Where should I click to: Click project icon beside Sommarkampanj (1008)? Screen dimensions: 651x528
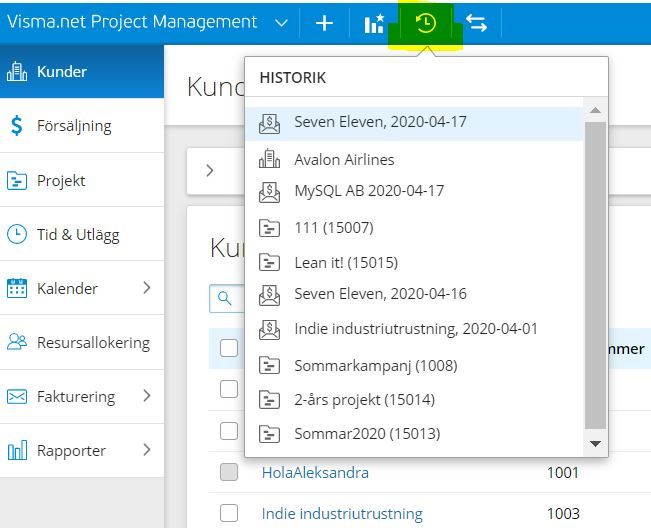click(x=269, y=366)
